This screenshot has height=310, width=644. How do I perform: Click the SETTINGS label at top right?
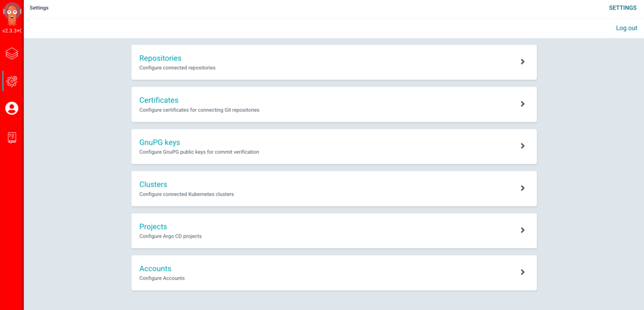click(623, 8)
